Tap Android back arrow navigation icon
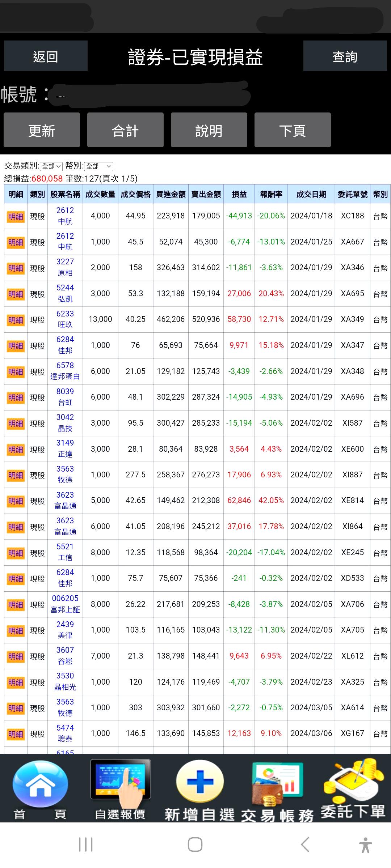 click(x=305, y=845)
